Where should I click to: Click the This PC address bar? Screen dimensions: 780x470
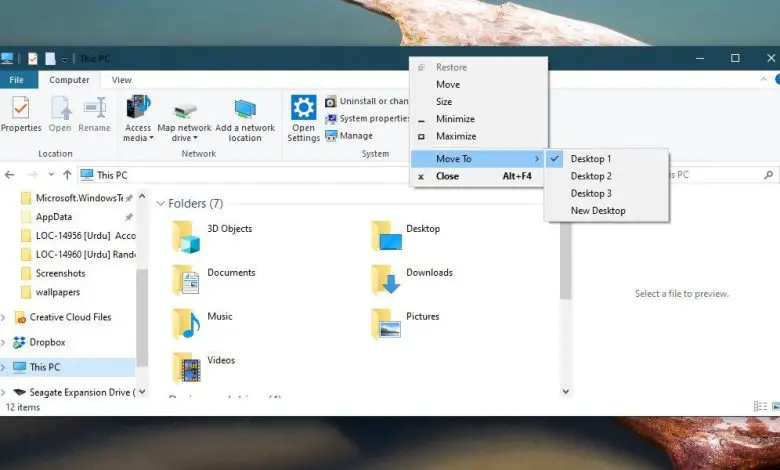tap(244, 175)
